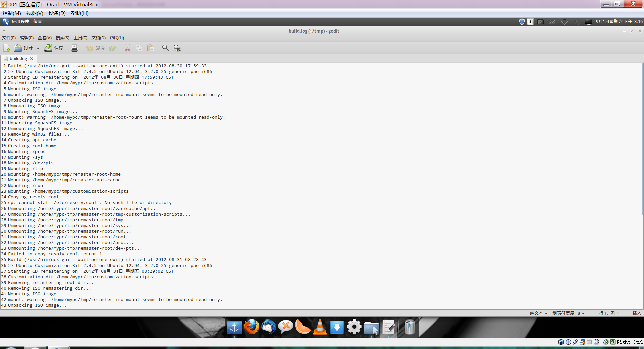Image resolution: width=644 pixels, height=349 pixels.
Task: Click line 34 'Failed to copy resolv.conf'
Action: (x=55, y=254)
